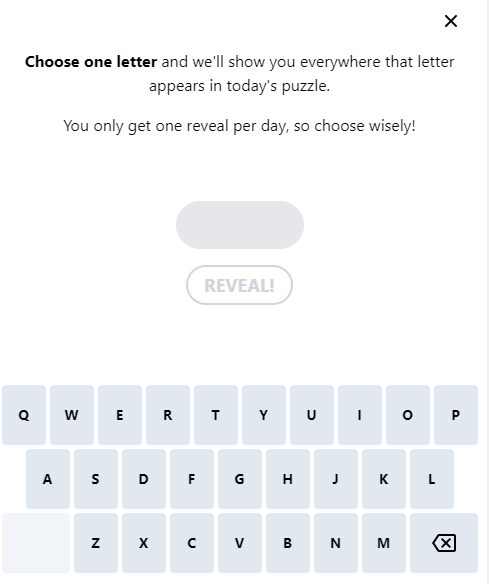Click the REVEAL! button

click(x=239, y=285)
